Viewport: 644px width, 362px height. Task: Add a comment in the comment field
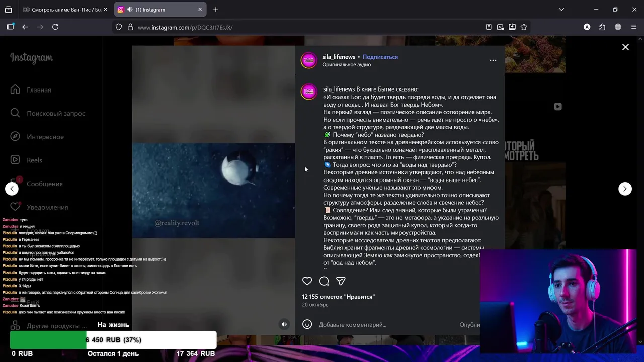point(387,325)
